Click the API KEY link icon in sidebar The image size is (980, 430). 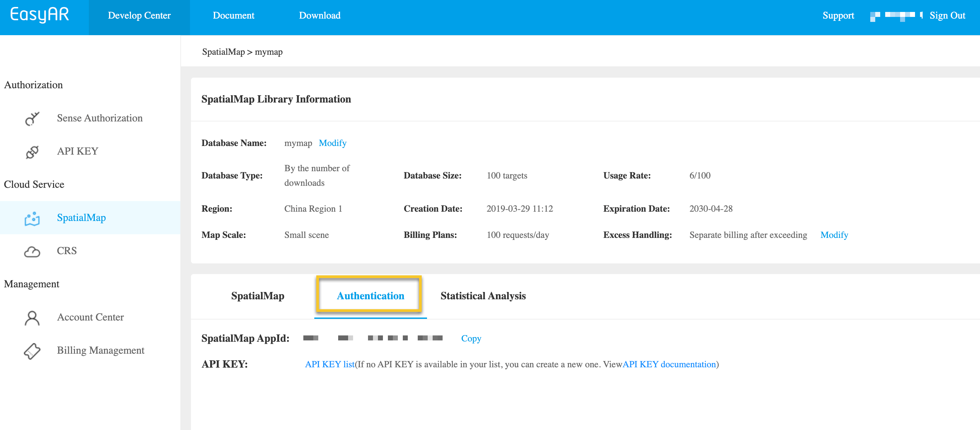click(32, 152)
